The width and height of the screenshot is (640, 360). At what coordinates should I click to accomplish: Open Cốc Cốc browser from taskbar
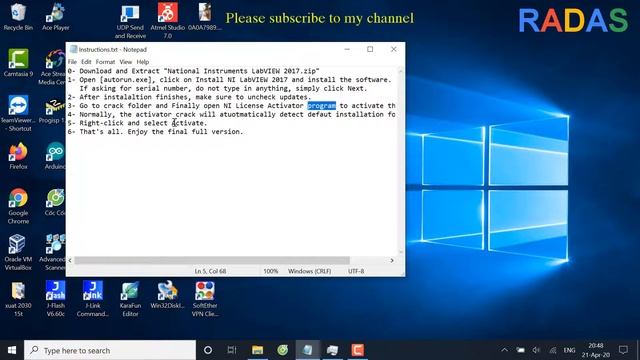282,350
